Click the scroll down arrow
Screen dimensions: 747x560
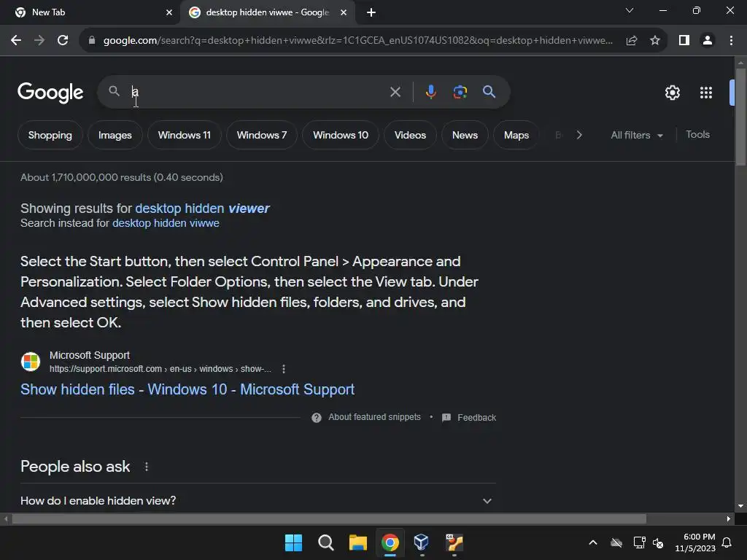click(740, 506)
